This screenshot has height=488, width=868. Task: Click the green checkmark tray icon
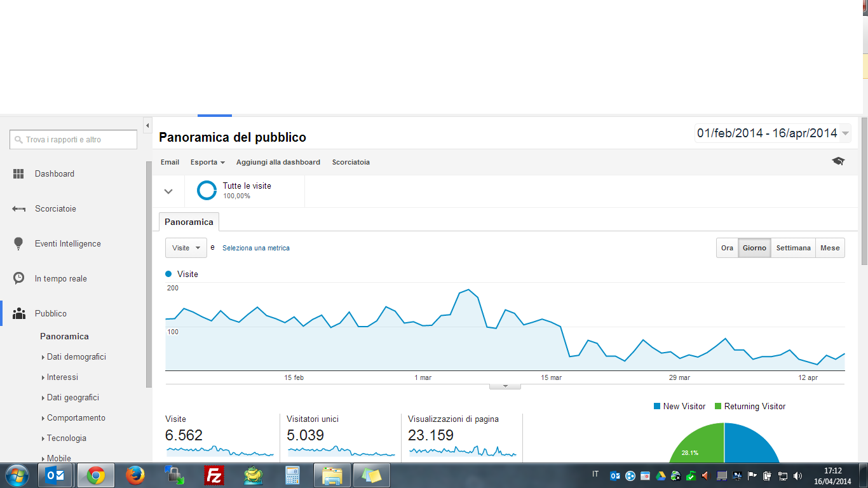tap(691, 475)
